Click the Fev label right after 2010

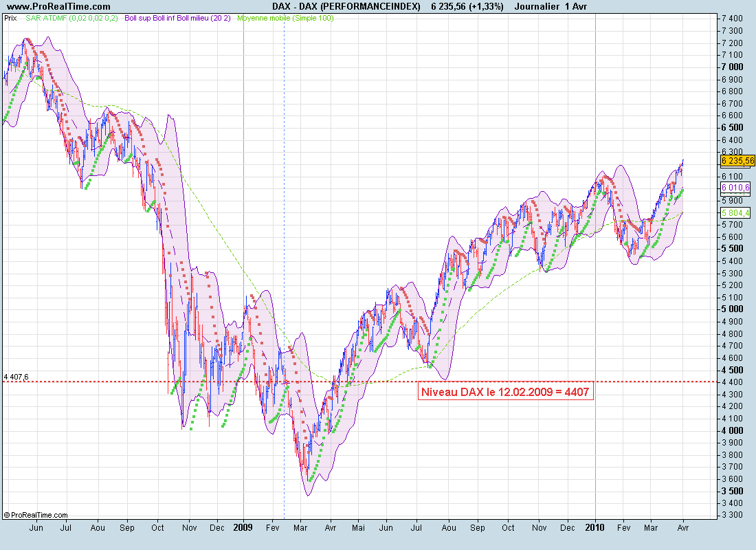click(x=624, y=528)
